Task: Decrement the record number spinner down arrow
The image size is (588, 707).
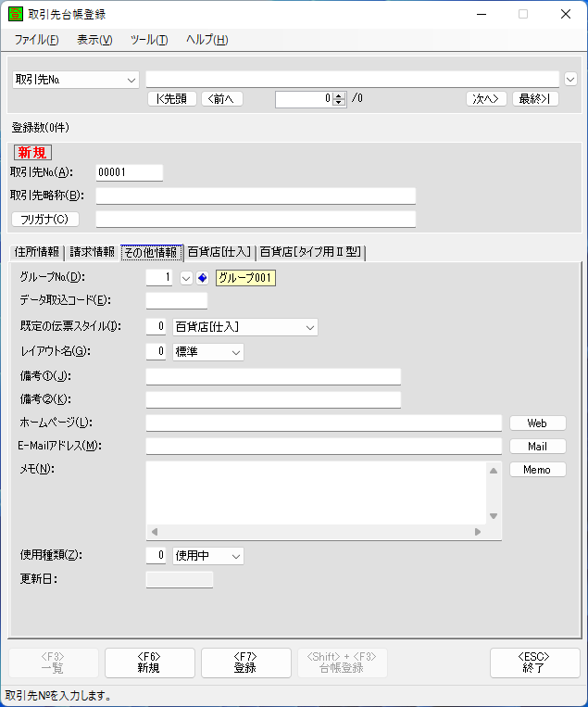Action: tap(339, 103)
